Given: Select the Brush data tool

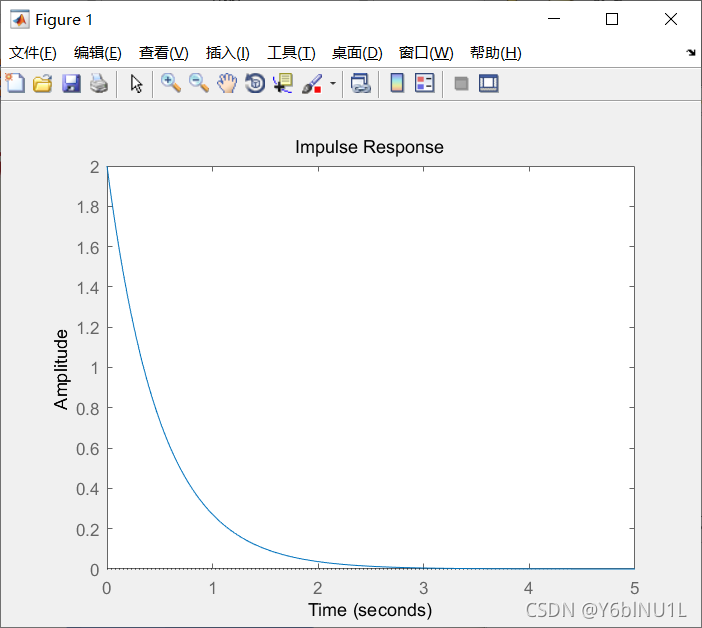Looking at the screenshot, I should click(312, 83).
